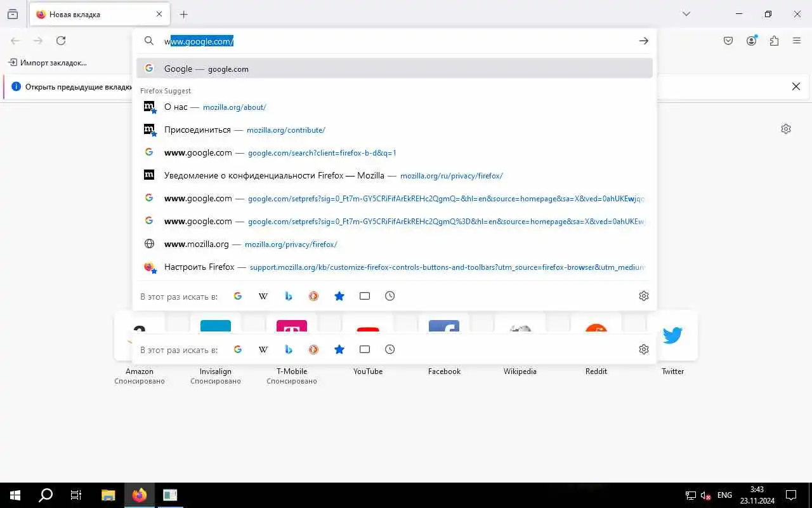Open the Windows Start menu
The width and height of the screenshot is (812, 508).
coord(15,495)
